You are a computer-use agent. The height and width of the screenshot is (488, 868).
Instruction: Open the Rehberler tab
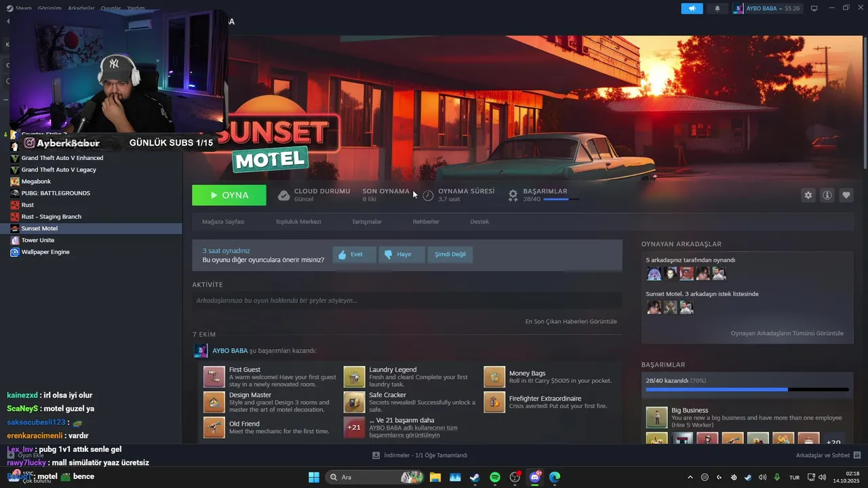426,222
